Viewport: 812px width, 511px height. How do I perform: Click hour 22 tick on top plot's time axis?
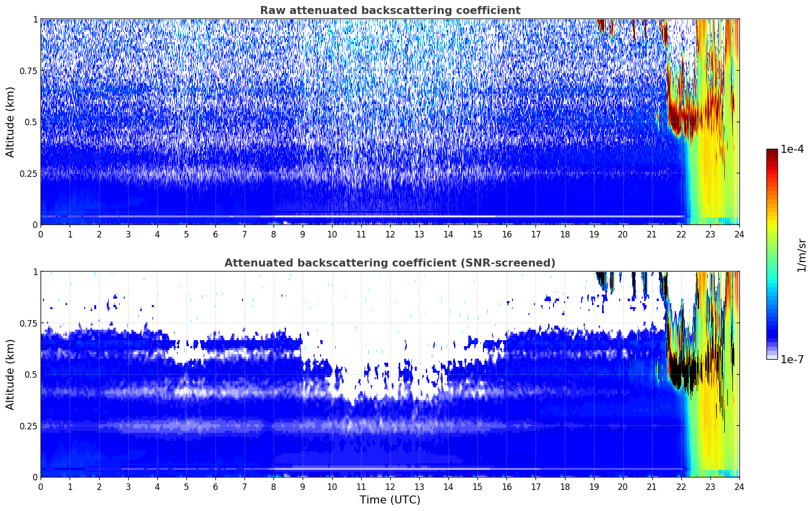click(x=681, y=234)
